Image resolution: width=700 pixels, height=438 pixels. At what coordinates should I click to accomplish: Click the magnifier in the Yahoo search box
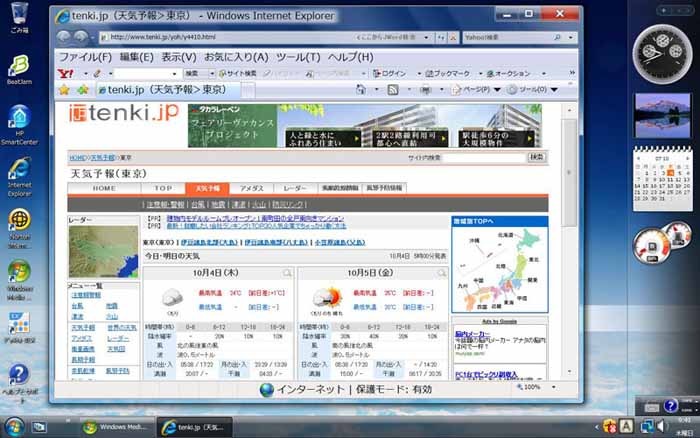[x=558, y=38]
